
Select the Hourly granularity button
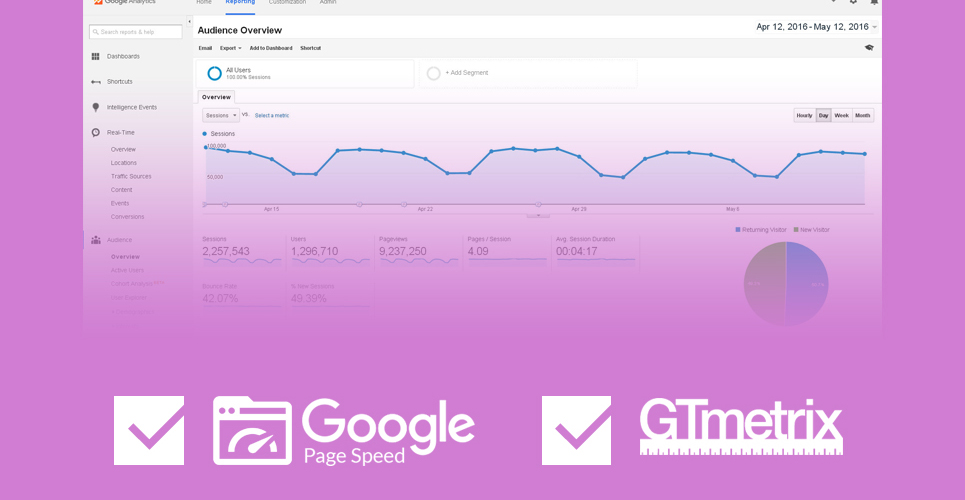[x=804, y=116]
